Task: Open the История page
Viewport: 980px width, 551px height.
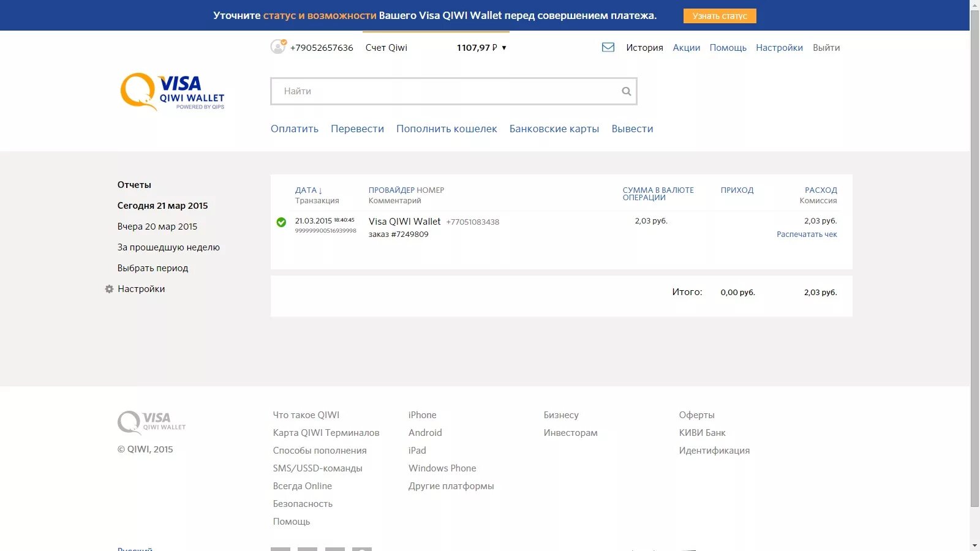Action: tap(644, 48)
